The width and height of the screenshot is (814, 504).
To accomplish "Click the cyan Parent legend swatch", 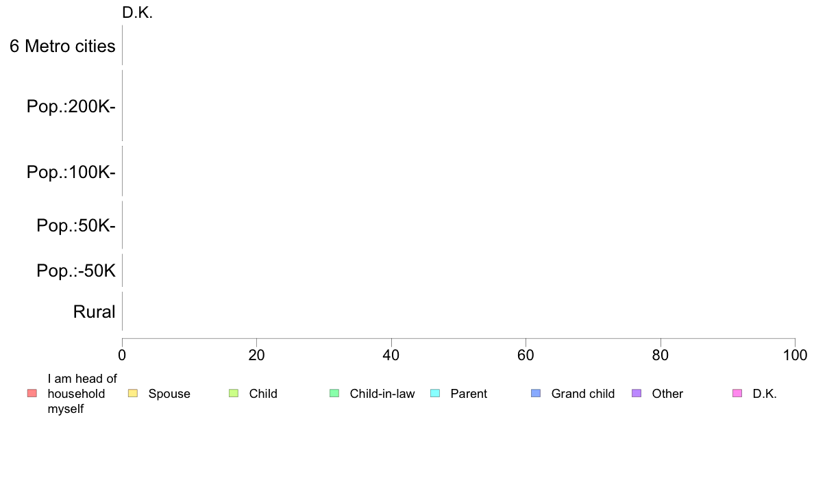I will [435, 394].
